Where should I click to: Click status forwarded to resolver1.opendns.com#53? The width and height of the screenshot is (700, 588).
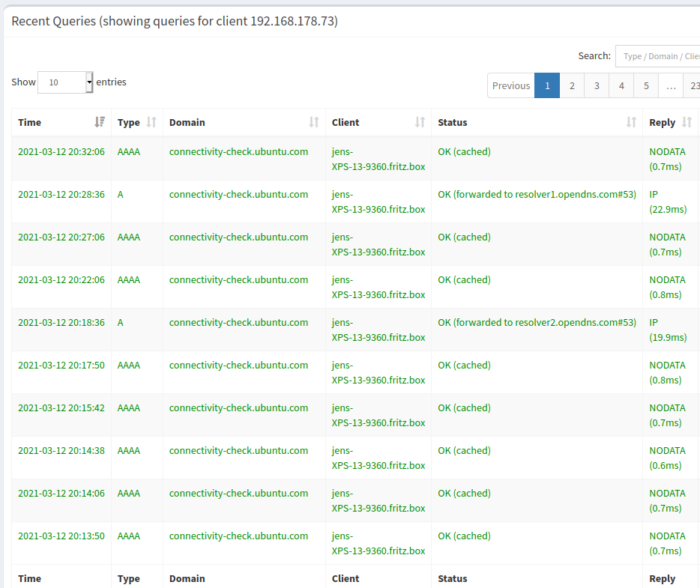pos(537,195)
